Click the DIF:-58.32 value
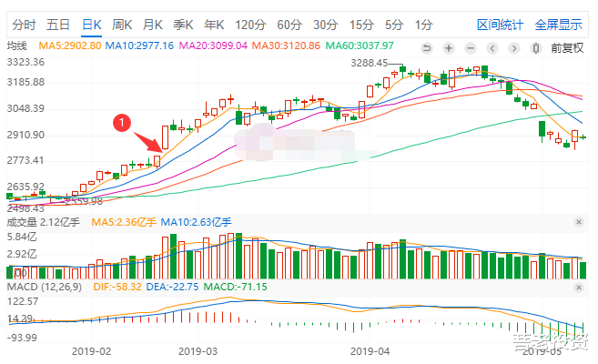 click(117, 287)
